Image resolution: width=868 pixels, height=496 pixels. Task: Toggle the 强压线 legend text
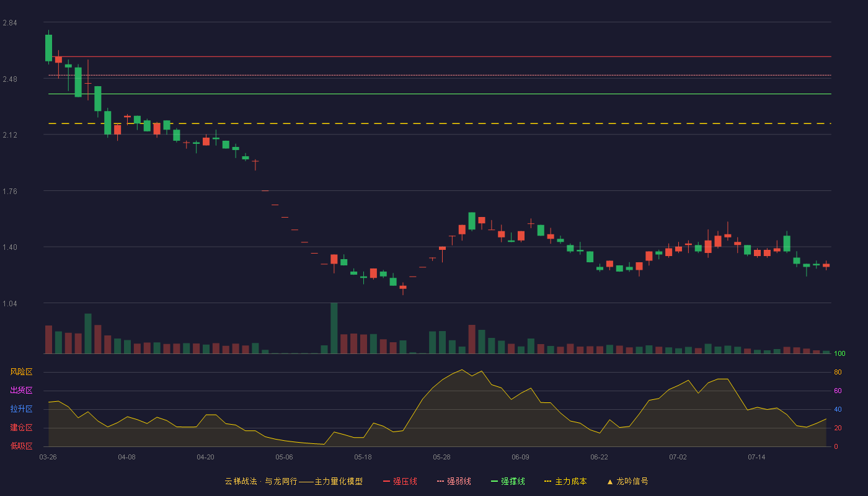pos(405,481)
